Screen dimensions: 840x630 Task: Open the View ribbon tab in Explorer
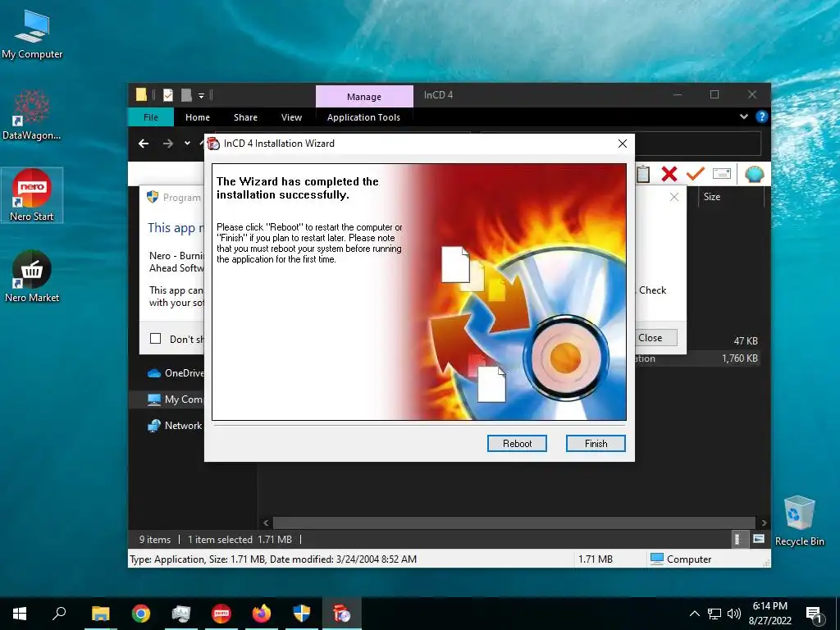click(291, 117)
